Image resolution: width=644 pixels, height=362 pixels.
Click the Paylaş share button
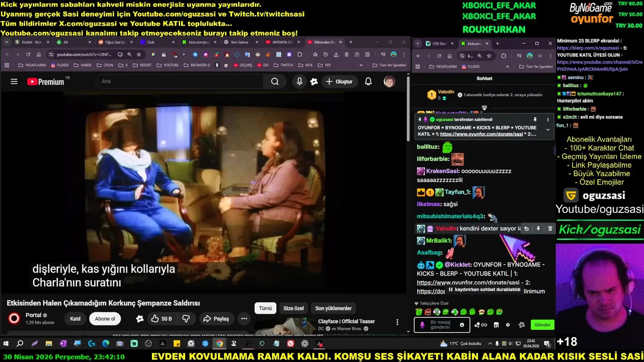(216, 319)
